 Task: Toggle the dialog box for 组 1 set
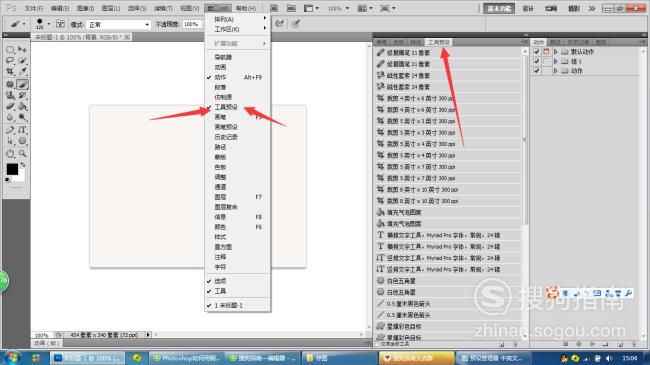546,61
